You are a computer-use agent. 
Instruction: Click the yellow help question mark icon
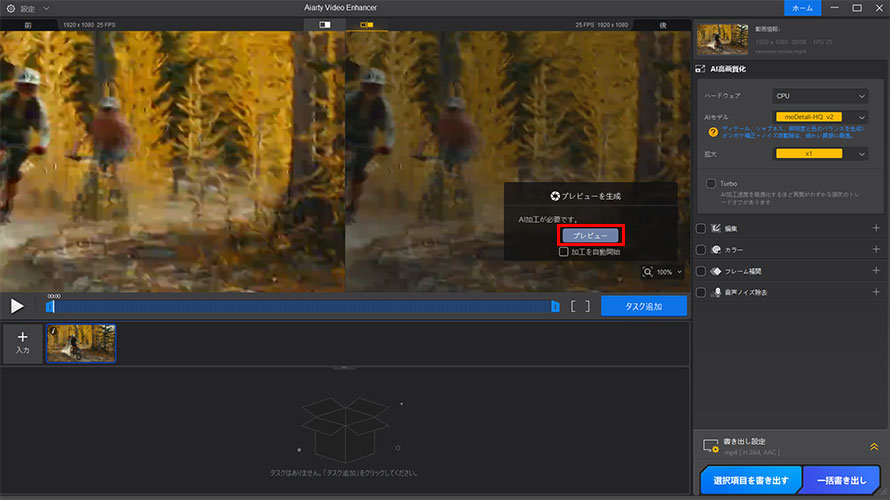pos(712,130)
